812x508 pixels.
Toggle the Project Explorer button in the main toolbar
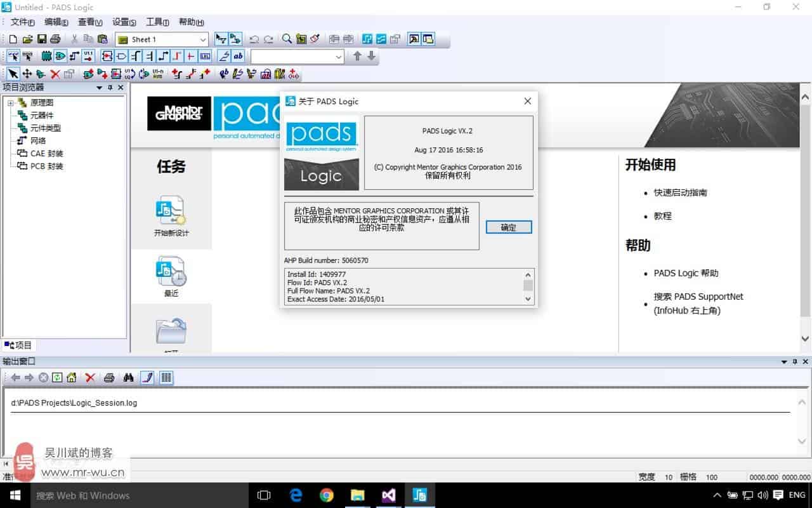(428, 39)
